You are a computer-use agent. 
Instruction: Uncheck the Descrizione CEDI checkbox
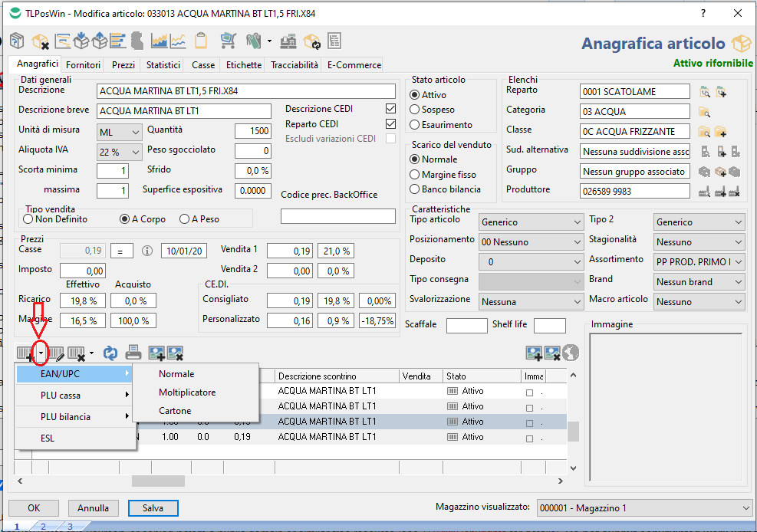(x=391, y=109)
